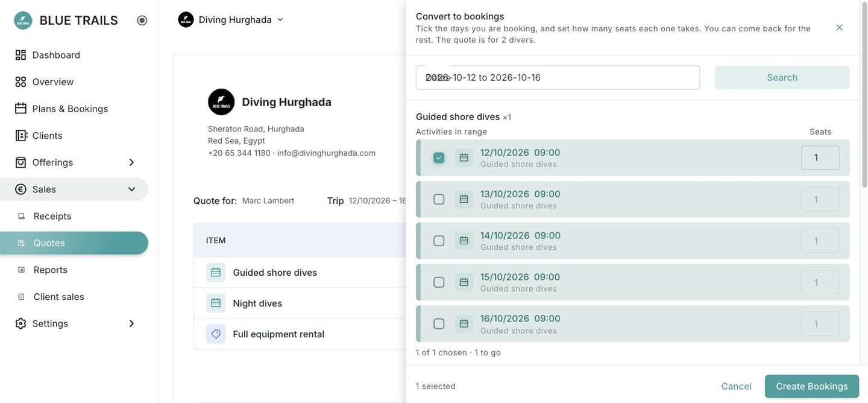This screenshot has height=403, width=868.
Task: Click tag icon beside Full equipment rental
Action: (x=216, y=334)
